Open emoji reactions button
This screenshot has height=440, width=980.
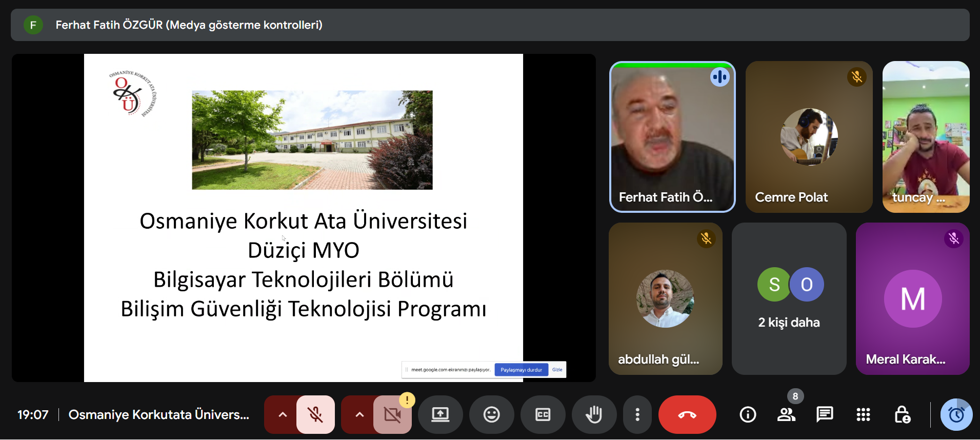(491, 414)
